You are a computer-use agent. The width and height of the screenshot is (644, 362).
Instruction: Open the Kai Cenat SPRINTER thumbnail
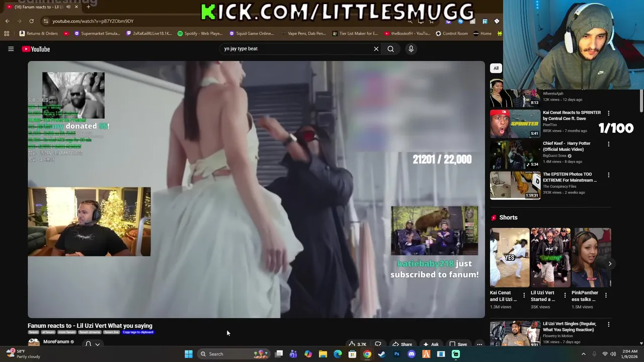pos(515,123)
